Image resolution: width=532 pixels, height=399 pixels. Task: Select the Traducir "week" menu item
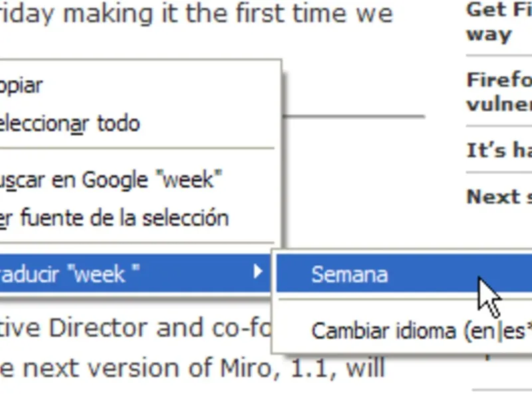click(x=70, y=274)
